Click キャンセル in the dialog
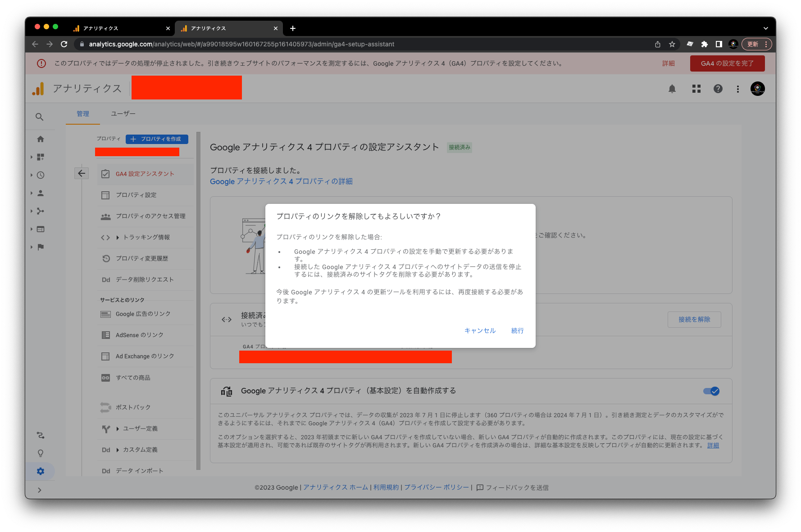The image size is (801, 532). (480, 331)
